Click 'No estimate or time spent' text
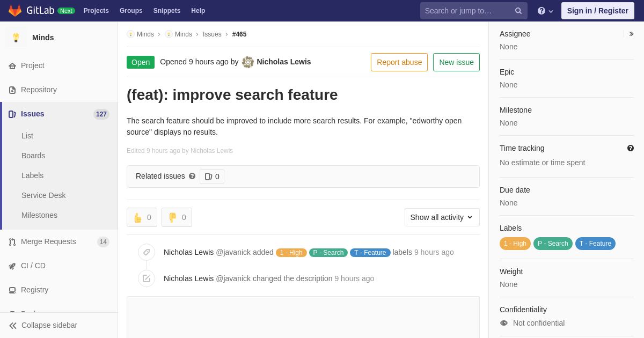Image resolution: width=644 pixels, height=338 pixels. pyautogui.click(x=542, y=163)
